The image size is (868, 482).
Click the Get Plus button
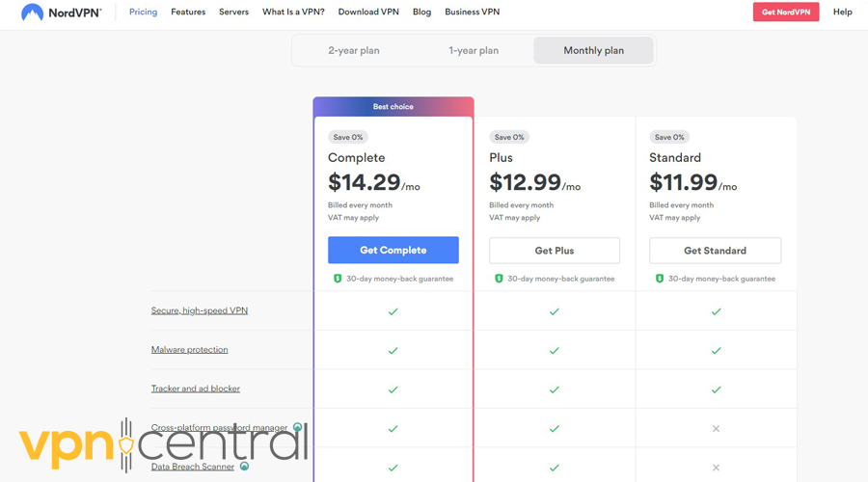click(x=555, y=251)
